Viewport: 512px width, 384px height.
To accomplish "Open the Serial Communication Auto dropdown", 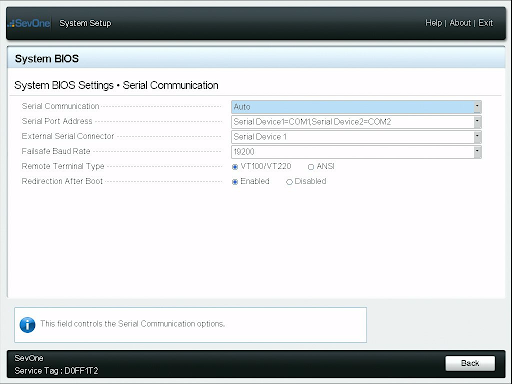I will point(356,107).
